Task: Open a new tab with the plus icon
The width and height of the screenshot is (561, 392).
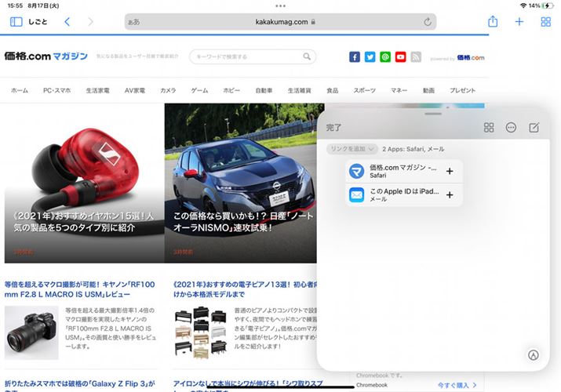Action: tap(519, 22)
